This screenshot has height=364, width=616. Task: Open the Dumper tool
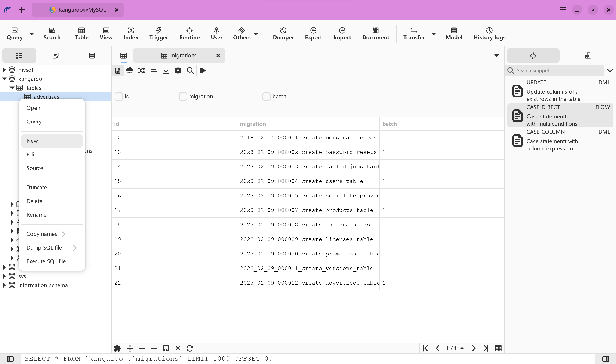click(283, 33)
